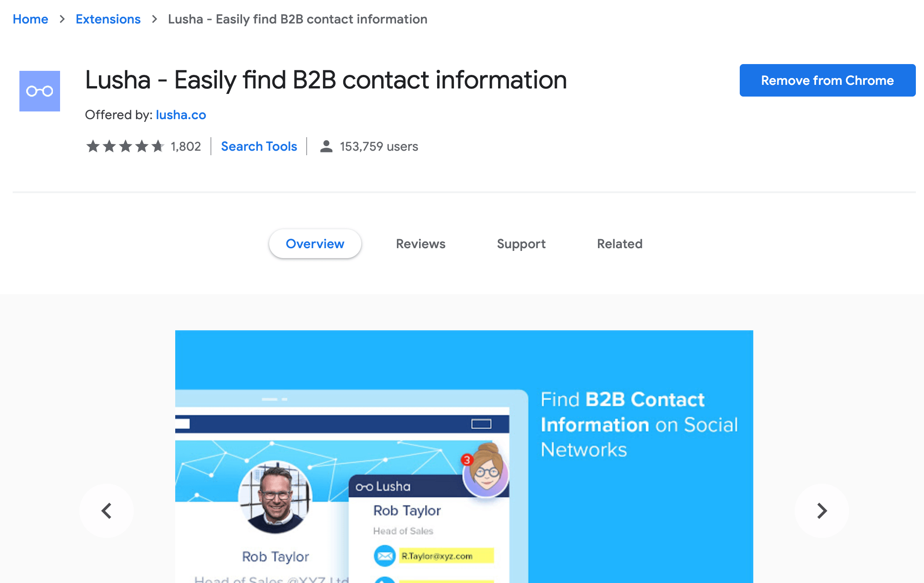Select the Overview tab
The image size is (924, 583).
point(314,243)
